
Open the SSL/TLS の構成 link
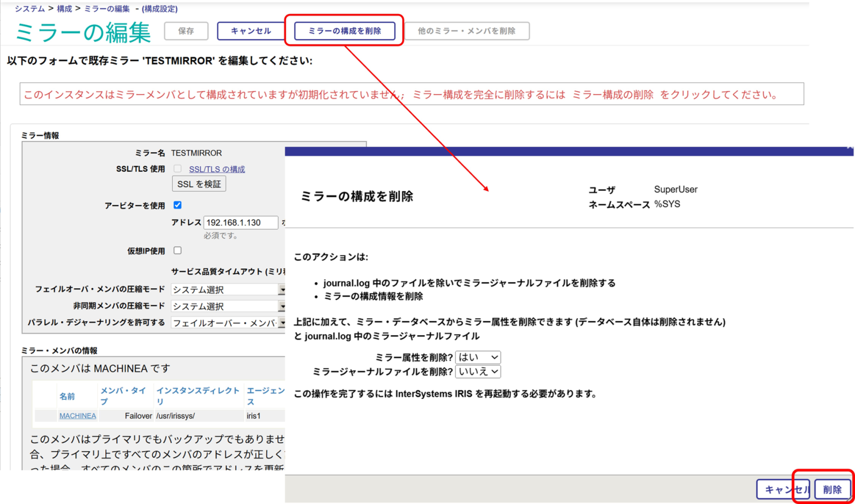click(x=216, y=169)
